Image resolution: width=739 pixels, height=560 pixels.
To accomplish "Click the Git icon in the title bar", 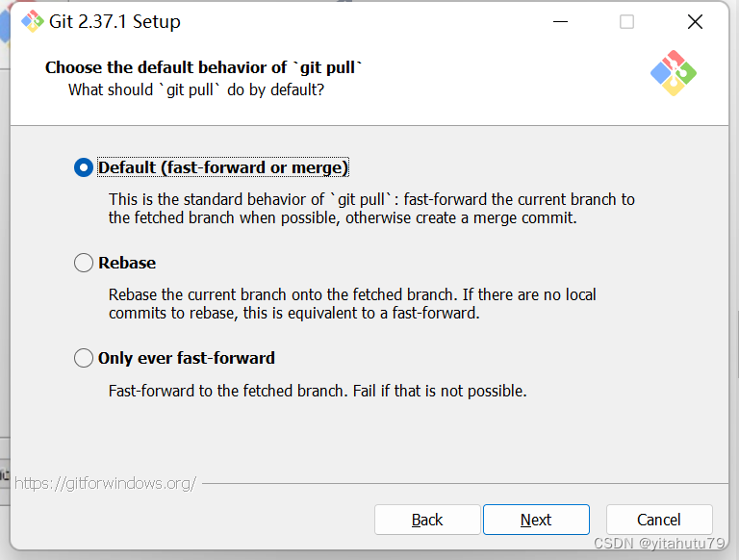I will (32, 21).
